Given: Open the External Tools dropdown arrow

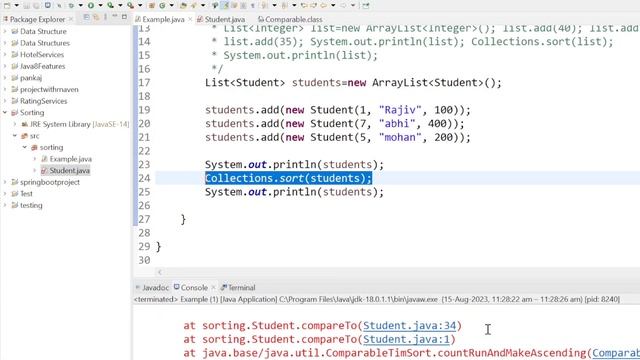Looking at the screenshot, I should (140, 5).
